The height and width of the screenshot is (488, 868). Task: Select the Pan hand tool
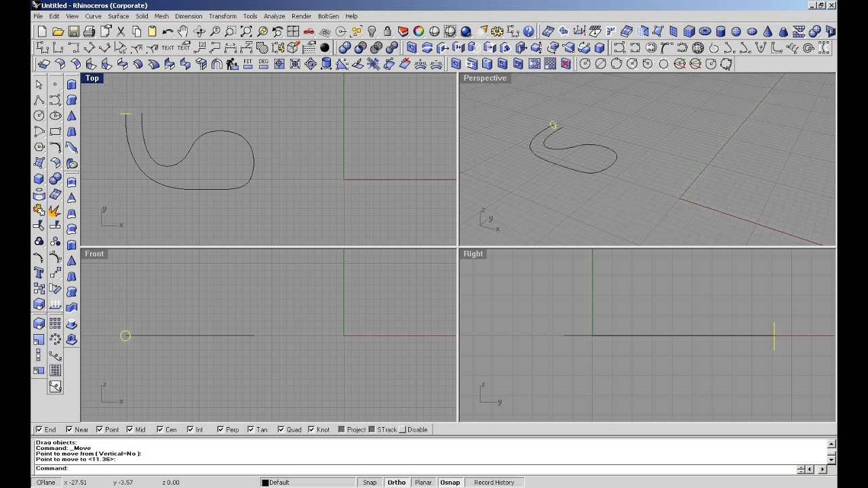pos(184,31)
